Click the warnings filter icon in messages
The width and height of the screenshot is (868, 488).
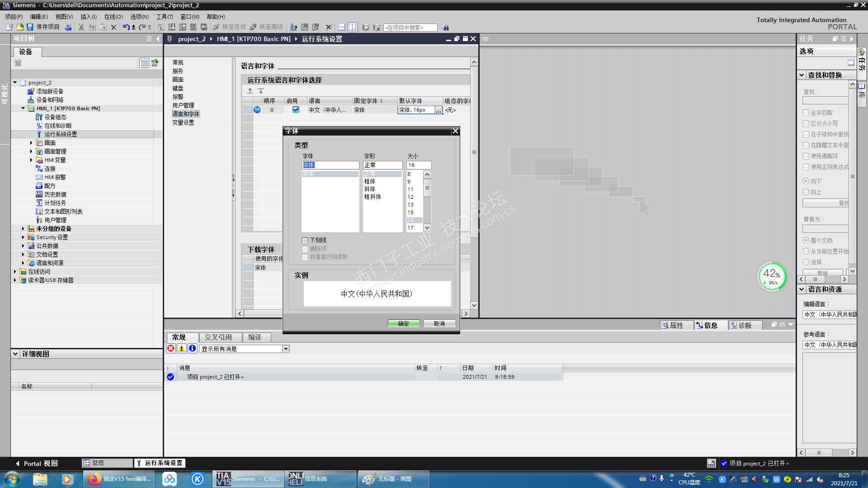181,348
